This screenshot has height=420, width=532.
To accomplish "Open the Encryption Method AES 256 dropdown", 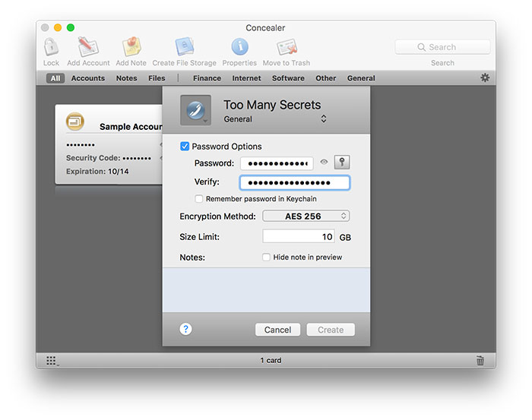I will [306, 216].
